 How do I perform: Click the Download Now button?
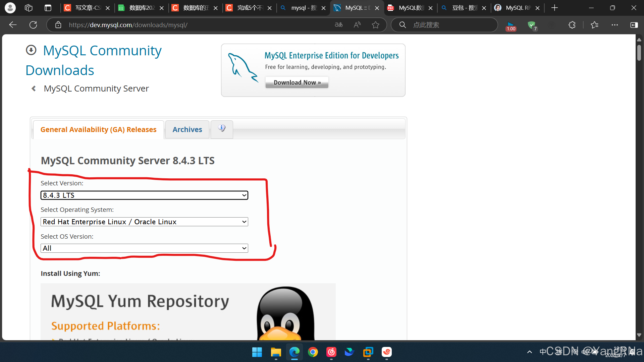[297, 82]
